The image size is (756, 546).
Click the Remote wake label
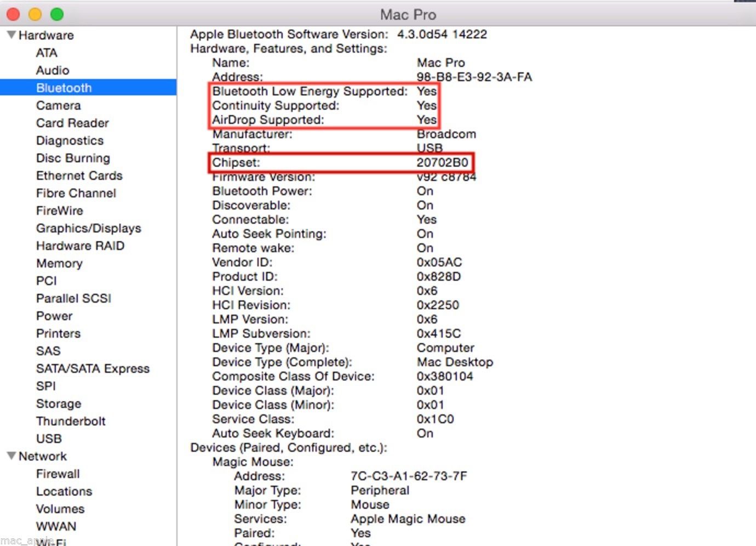coord(254,248)
